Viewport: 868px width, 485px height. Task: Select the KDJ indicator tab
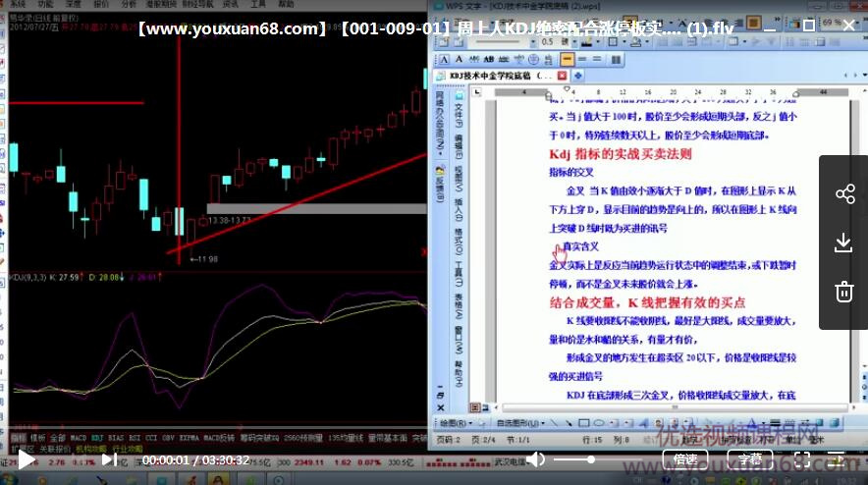pos(98,437)
